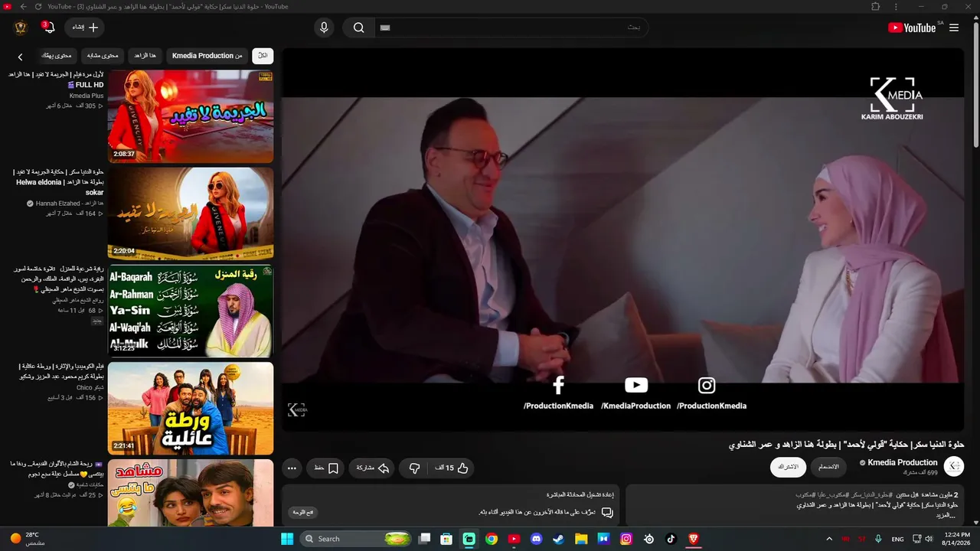The height and width of the screenshot is (551, 980).
Task: Select the هنا الزاهد filter chip
Action: coord(145,55)
